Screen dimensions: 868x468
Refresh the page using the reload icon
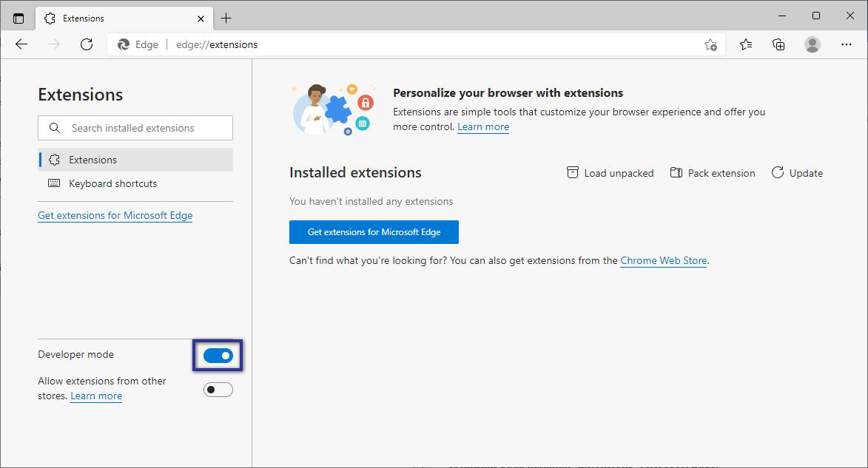(x=87, y=44)
